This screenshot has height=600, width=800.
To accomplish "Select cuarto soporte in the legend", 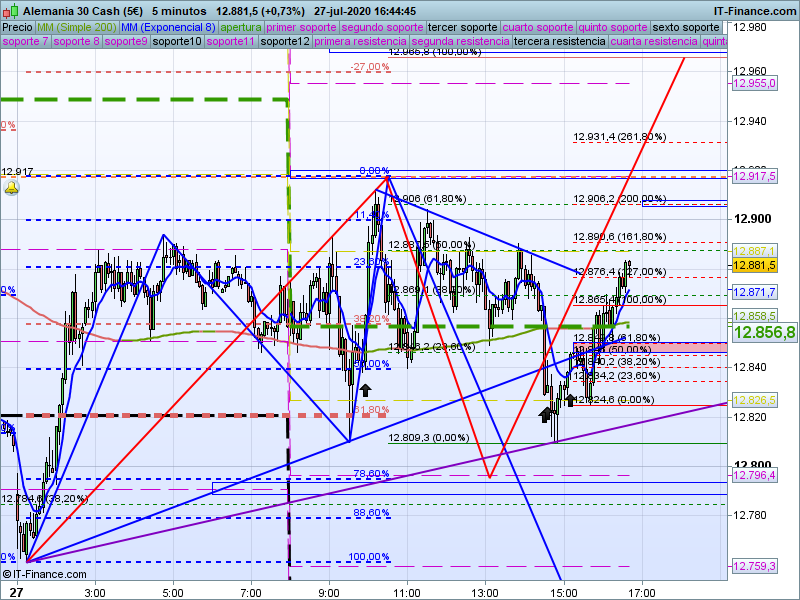I will tap(538, 28).
